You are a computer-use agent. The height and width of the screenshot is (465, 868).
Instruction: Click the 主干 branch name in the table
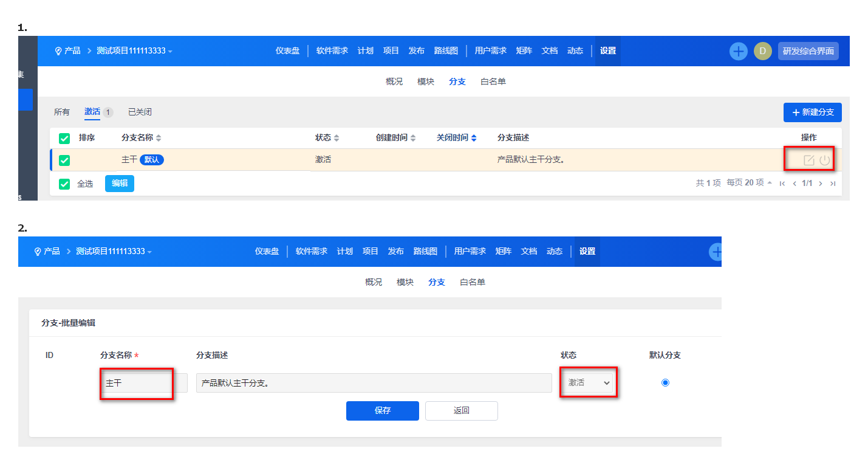coord(129,160)
